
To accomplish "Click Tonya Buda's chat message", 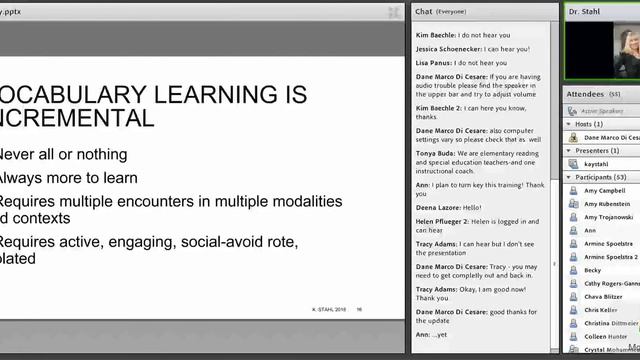I will coord(477,162).
